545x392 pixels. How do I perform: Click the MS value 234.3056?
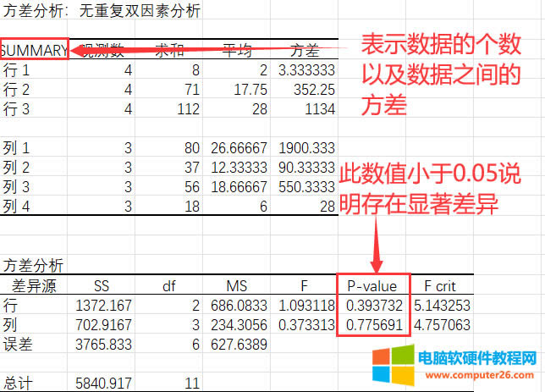[239, 325]
